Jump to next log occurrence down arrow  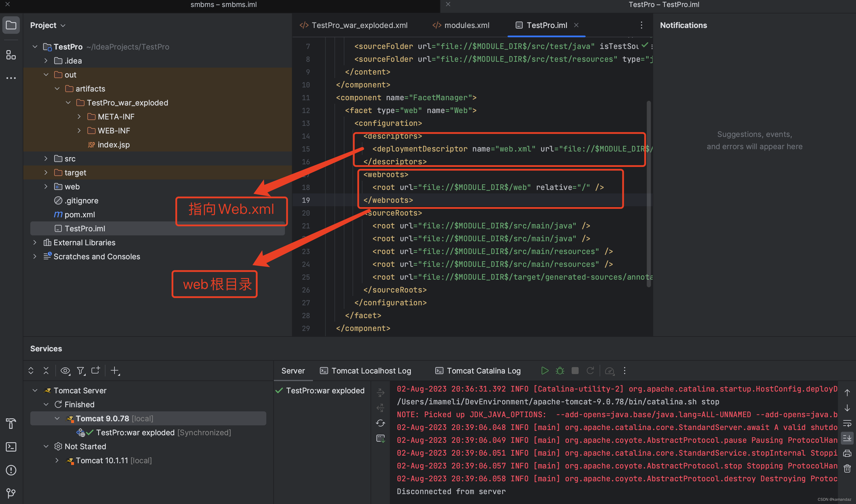click(x=847, y=408)
